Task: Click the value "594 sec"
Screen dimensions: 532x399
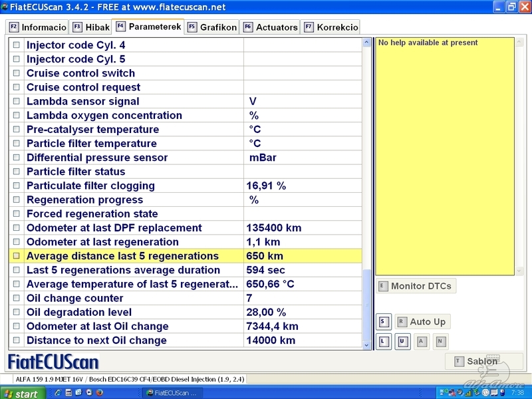Action: point(265,270)
